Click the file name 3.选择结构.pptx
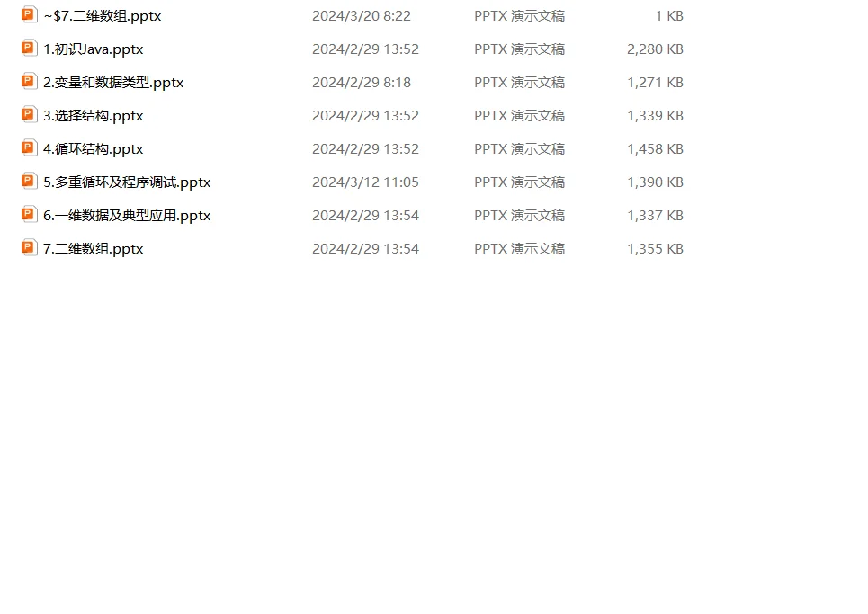The width and height of the screenshot is (868, 614). click(93, 116)
